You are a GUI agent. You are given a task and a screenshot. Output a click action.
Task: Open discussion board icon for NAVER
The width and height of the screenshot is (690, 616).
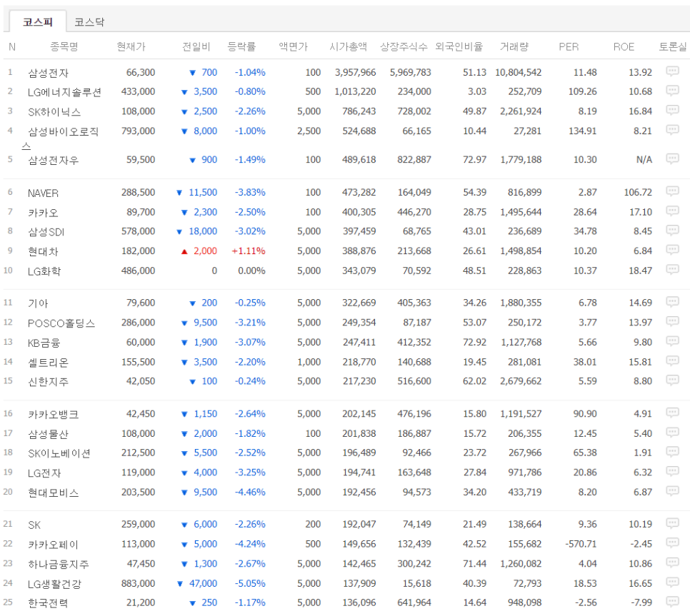point(672,191)
